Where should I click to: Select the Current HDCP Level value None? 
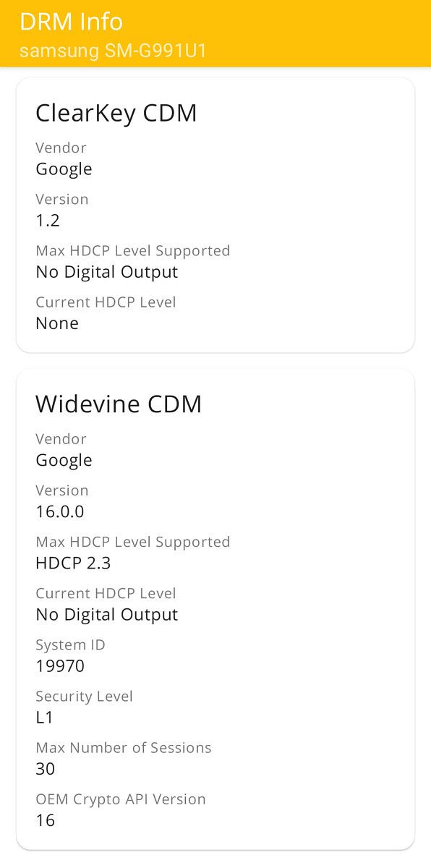tap(57, 323)
